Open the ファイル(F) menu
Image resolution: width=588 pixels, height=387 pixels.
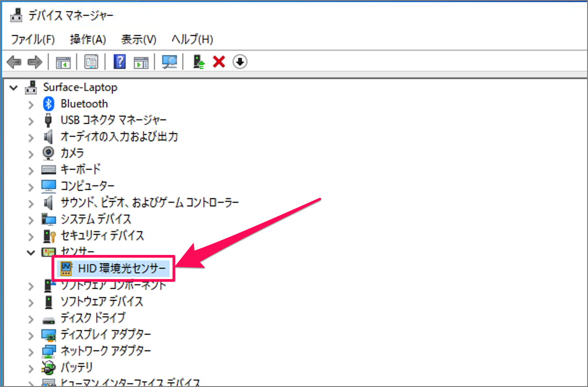tap(33, 39)
